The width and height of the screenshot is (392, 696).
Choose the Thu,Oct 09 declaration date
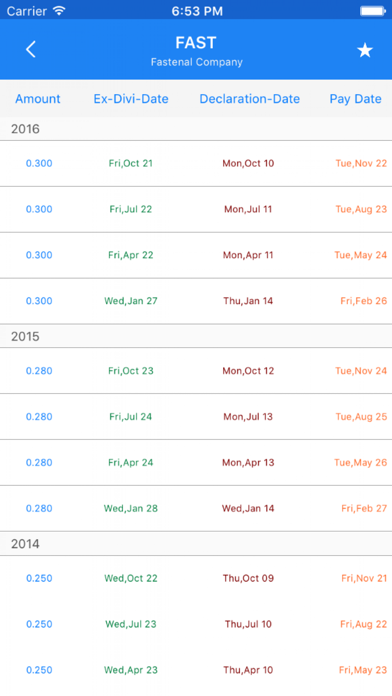[x=248, y=578]
